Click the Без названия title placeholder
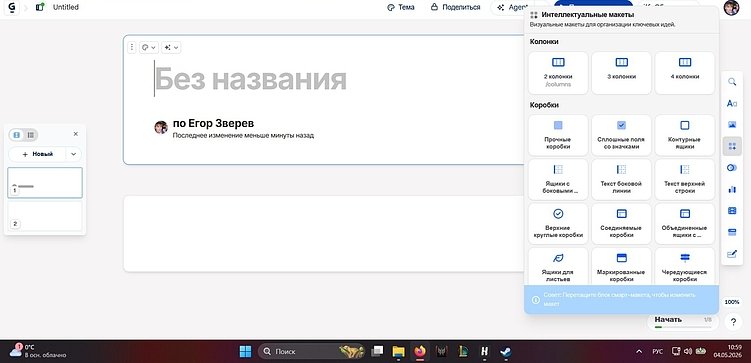Viewport: 751px width, 363px height. (x=250, y=79)
